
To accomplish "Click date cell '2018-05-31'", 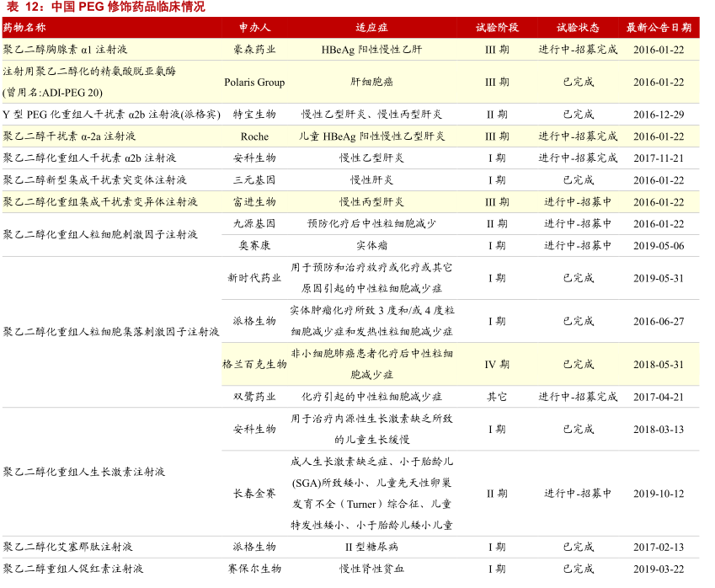I will pos(659,364).
